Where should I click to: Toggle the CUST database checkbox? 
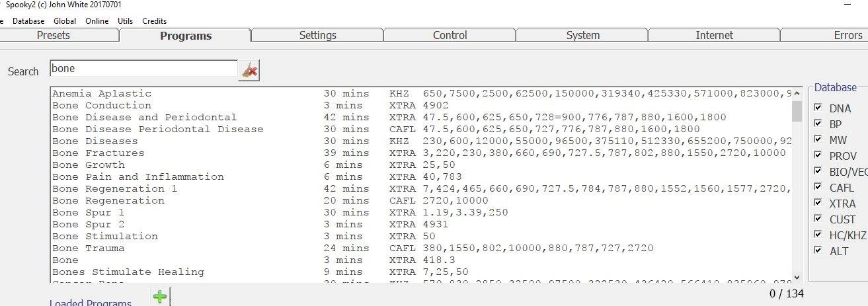[818, 219]
